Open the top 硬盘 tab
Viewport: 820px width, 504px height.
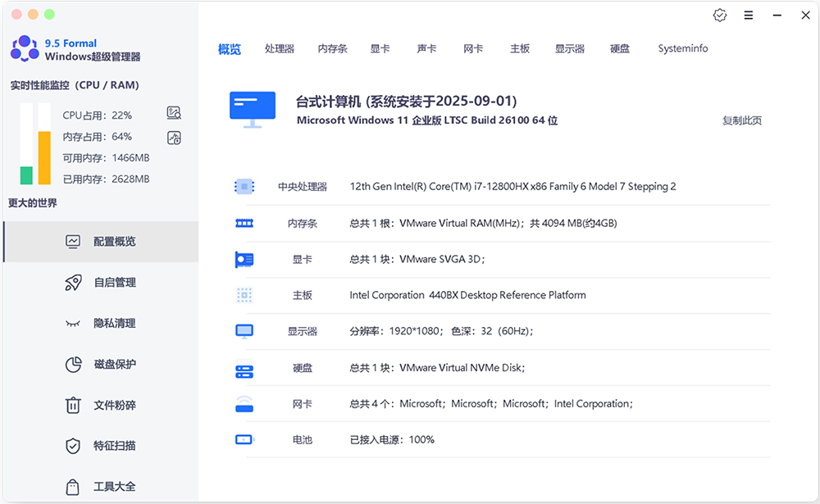[x=620, y=48]
